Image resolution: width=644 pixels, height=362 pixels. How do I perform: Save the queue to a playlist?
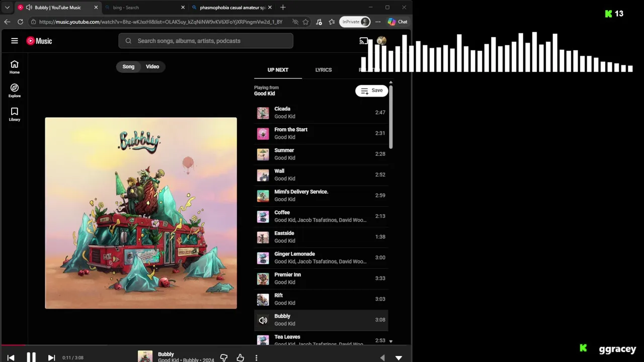pos(372,90)
